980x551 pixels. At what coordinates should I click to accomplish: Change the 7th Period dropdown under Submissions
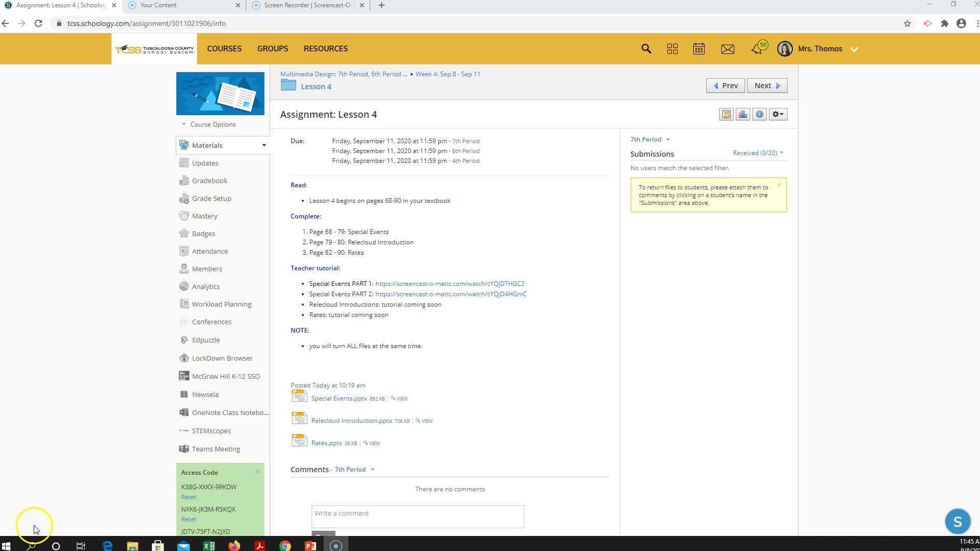[x=649, y=139]
